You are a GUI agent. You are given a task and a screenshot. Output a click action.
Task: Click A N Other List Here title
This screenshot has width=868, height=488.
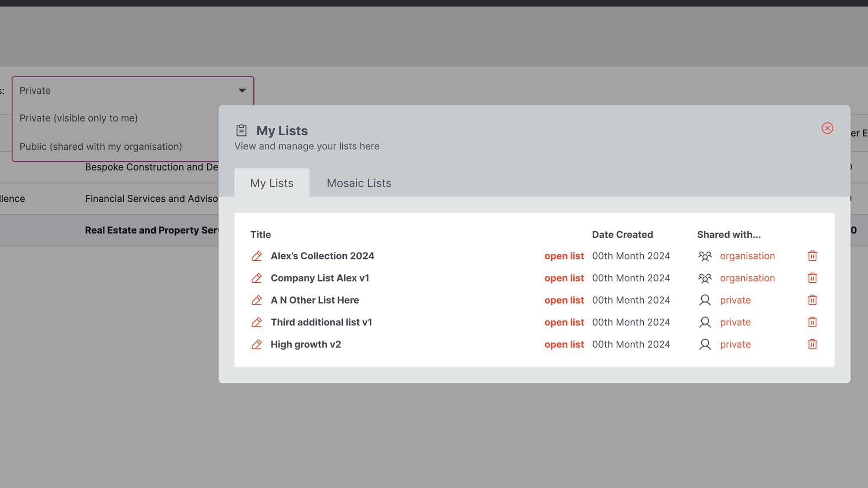(x=315, y=300)
